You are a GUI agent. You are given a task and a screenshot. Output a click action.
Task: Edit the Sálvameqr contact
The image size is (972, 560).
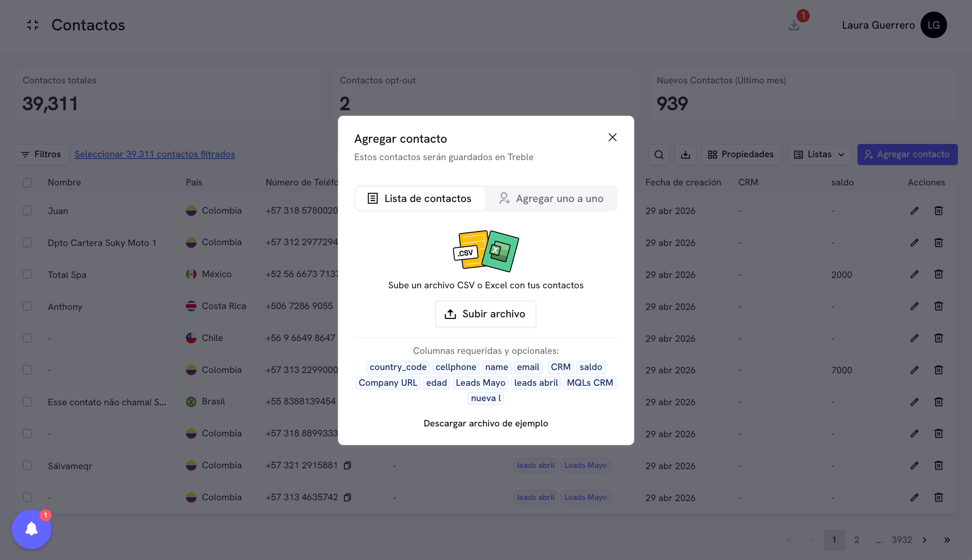[x=914, y=465]
